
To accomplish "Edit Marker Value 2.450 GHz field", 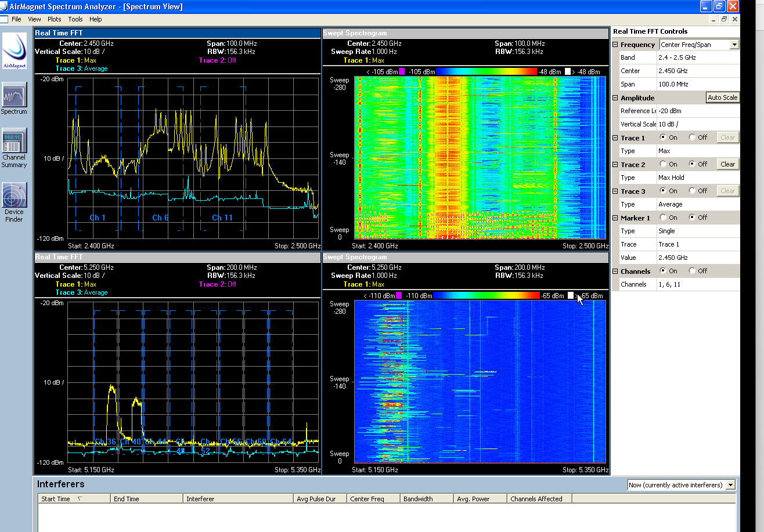I will [698, 258].
